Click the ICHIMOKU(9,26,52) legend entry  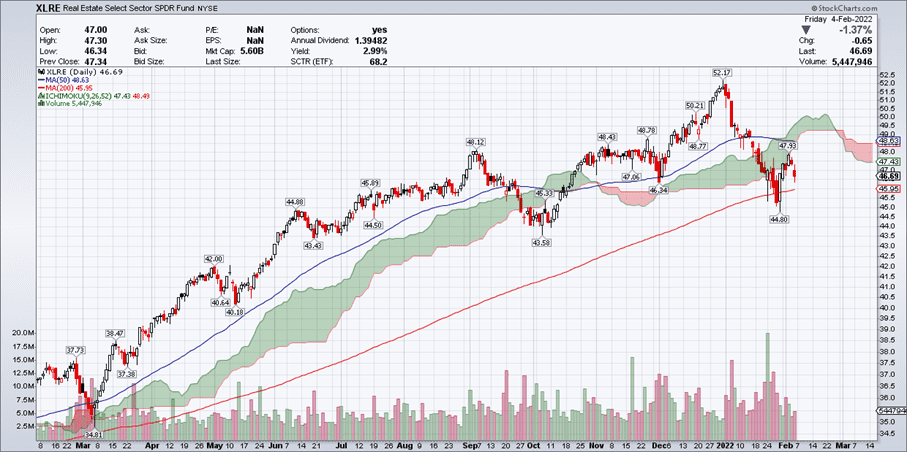[95, 96]
